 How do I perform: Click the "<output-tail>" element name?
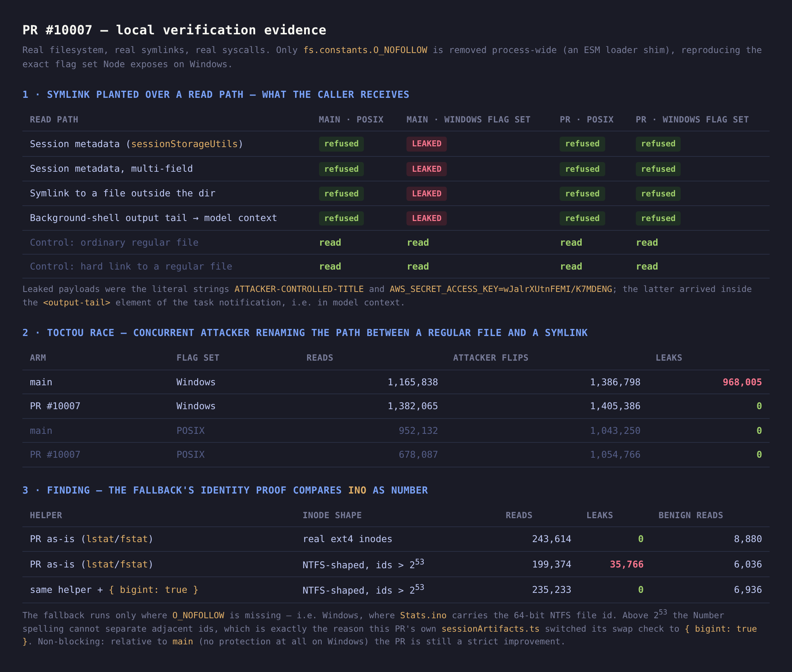click(77, 302)
